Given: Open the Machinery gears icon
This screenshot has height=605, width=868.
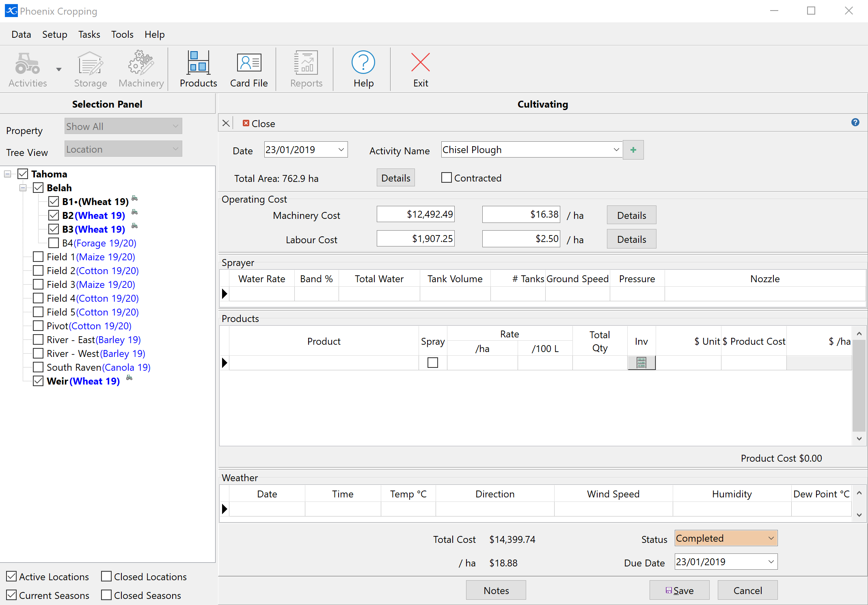Looking at the screenshot, I should pyautogui.click(x=141, y=63).
